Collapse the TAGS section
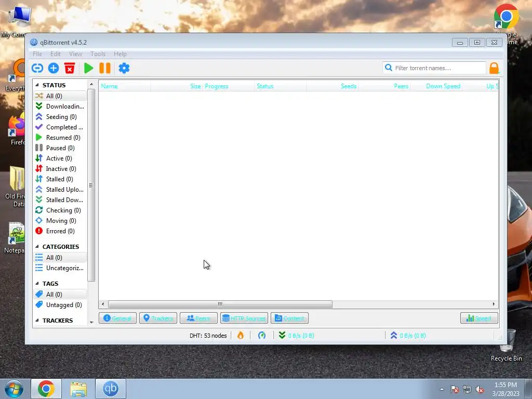 (x=37, y=283)
